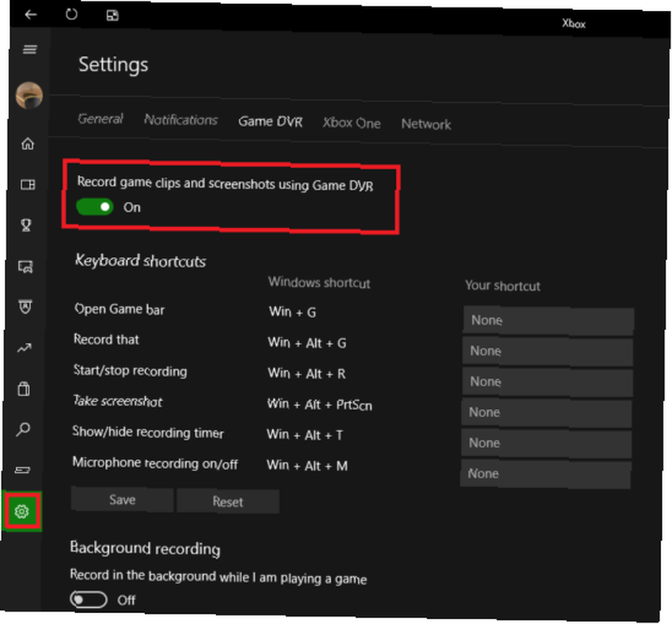Viewport: 672px width, 624px height.
Task: Click the "Win + Alt + M" shortcut text
Action: pos(307,465)
